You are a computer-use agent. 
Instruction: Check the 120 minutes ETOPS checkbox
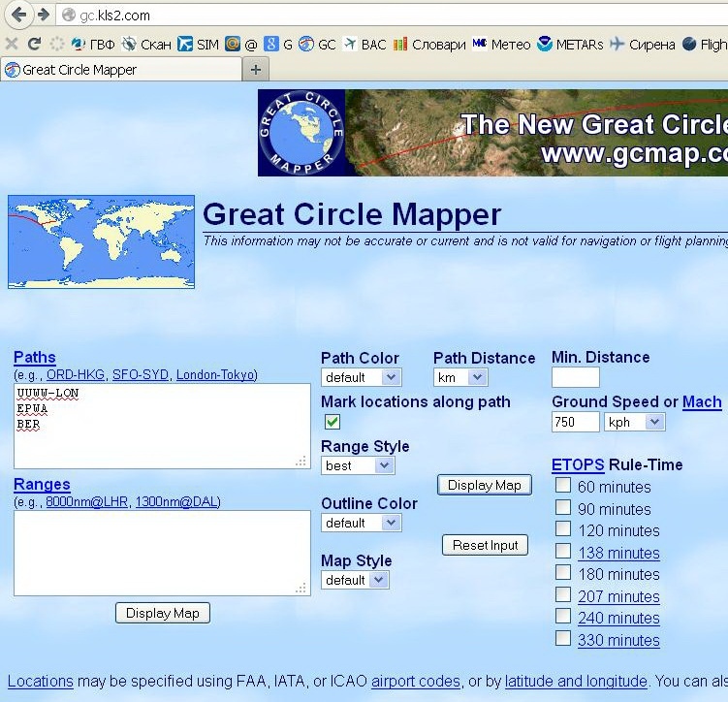(563, 528)
